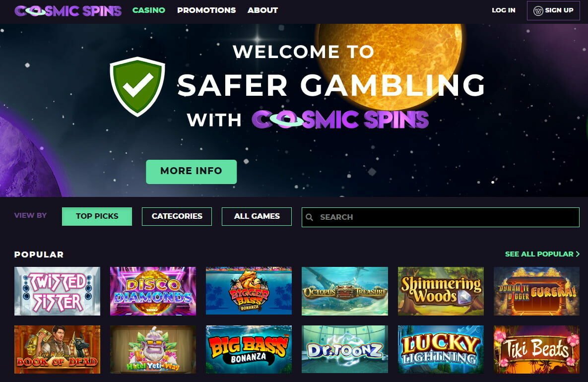
Task: Open the Casino menu item
Action: pyautogui.click(x=149, y=10)
